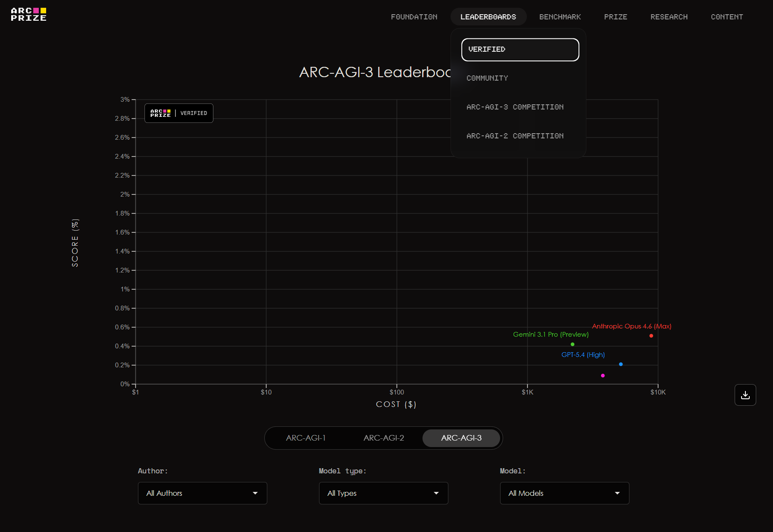Click the GPT-5.4 (High) chart label

(583, 355)
